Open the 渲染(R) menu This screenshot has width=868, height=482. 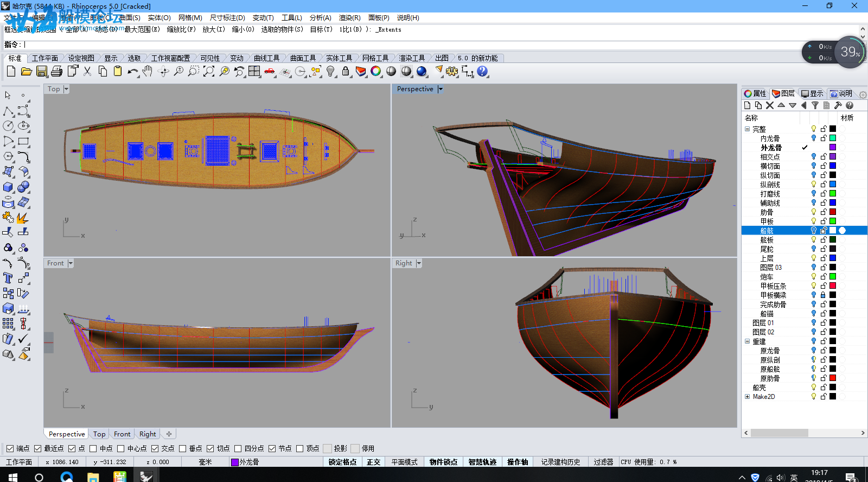tap(349, 18)
